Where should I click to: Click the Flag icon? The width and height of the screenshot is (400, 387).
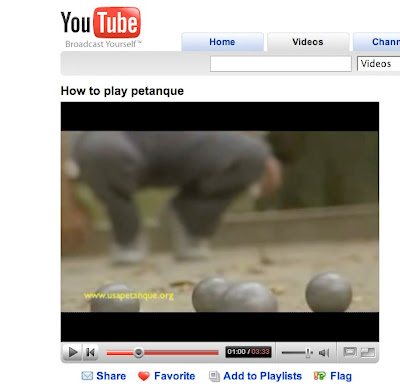point(320,376)
